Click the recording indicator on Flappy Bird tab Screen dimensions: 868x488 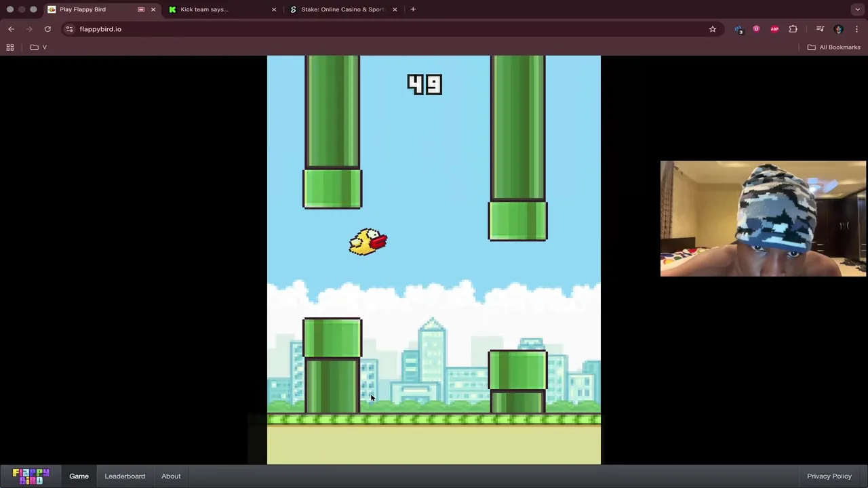(x=141, y=9)
